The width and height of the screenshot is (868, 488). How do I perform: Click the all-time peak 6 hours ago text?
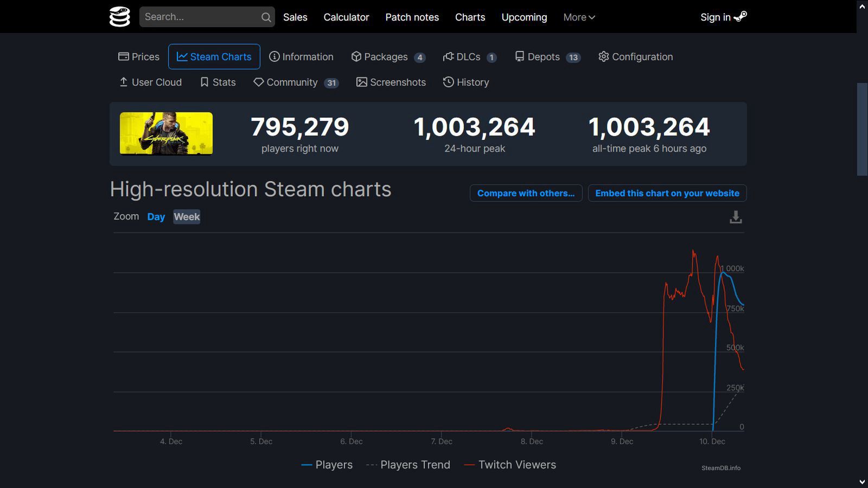[x=649, y=149]
